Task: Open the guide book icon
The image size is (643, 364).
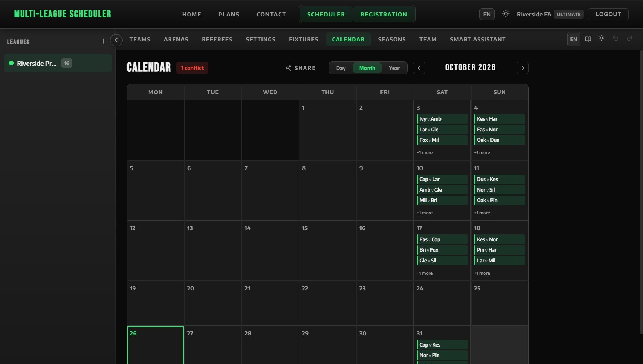Action: point(588,39)
